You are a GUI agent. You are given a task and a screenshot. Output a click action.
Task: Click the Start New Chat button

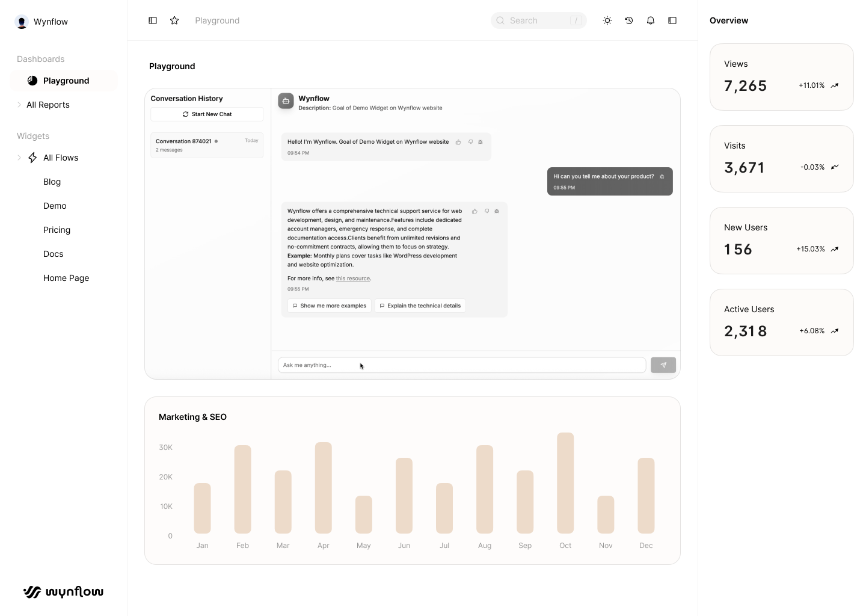tap(207, 114)
